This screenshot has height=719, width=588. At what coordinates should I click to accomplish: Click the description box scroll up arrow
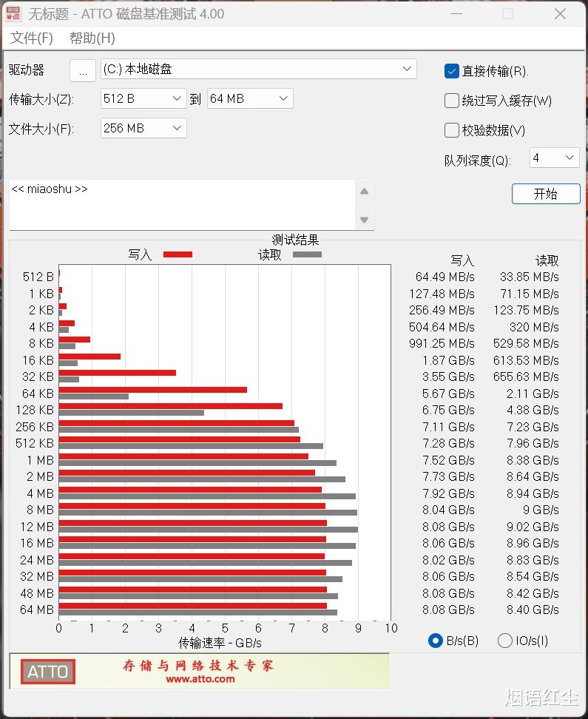[364, 192]
